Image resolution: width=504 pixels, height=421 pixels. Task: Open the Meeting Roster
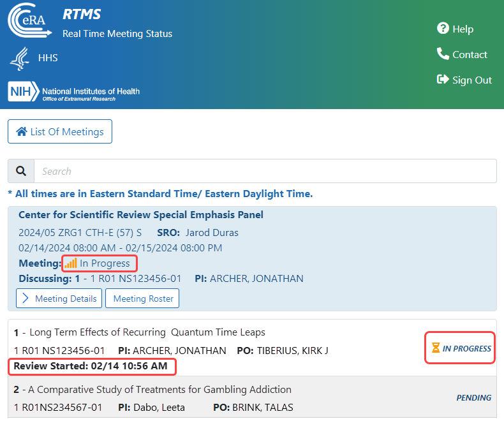(x=142, y=299)
